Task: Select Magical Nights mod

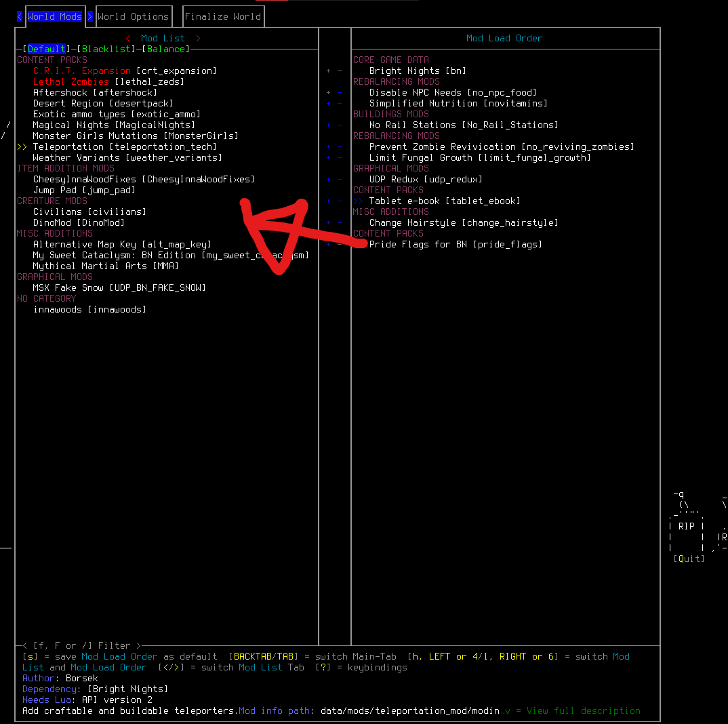Action: 114,125
